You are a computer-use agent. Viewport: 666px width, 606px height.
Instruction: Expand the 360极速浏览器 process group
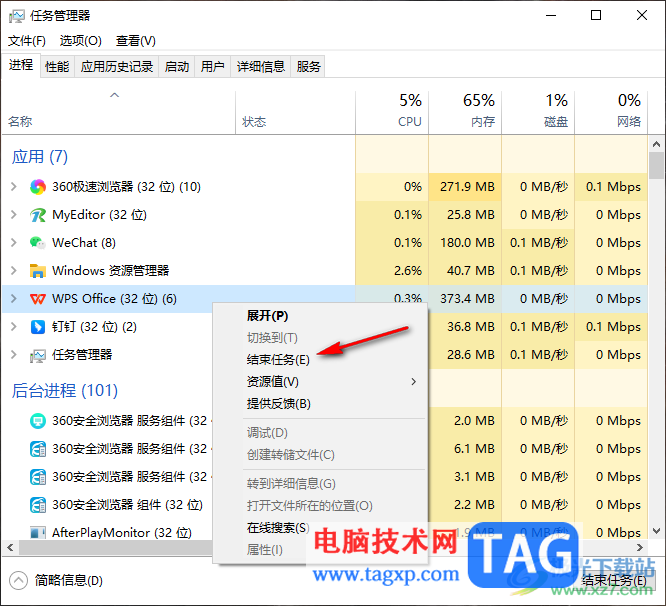click(14, 187)
